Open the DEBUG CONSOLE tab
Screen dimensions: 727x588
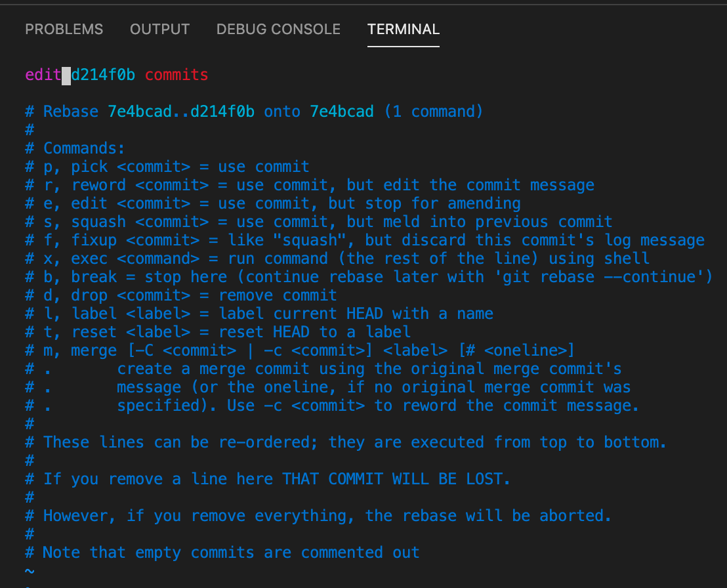(x=278, y=29)
